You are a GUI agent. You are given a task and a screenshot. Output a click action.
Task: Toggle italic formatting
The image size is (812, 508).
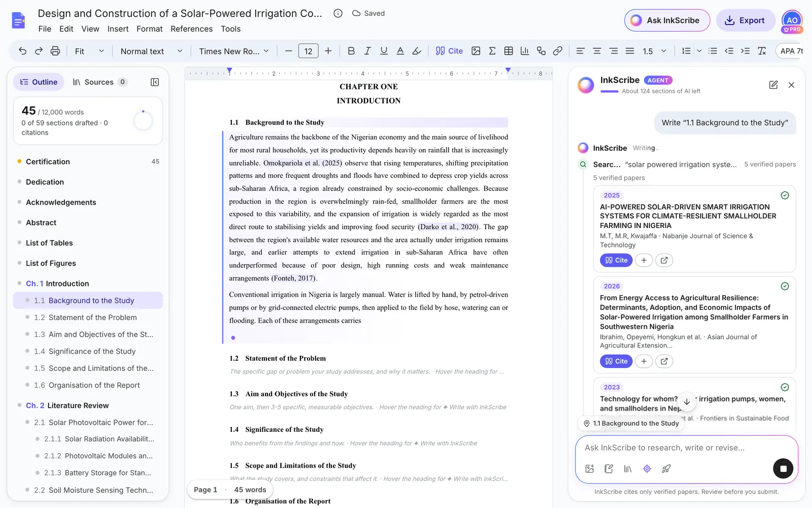pos(367,51)
